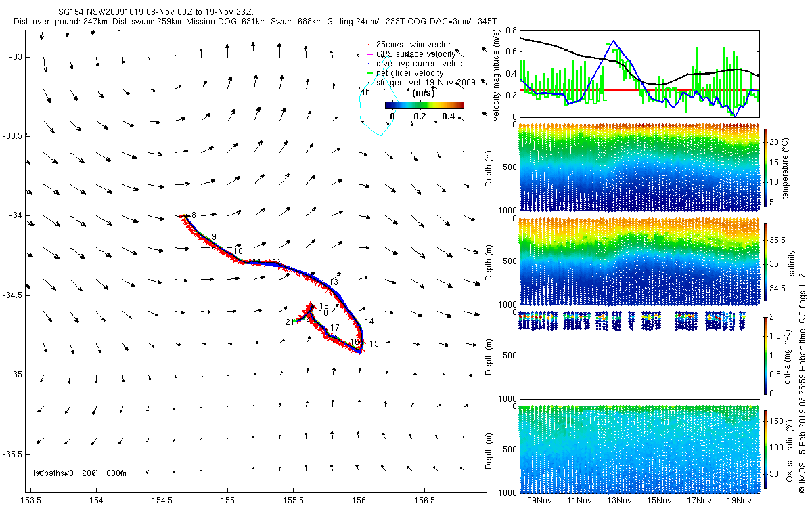The height and width of the screenshot is (508, 812).
Task: Click the '15Nov' date tick label
Action: pos(660,501)
